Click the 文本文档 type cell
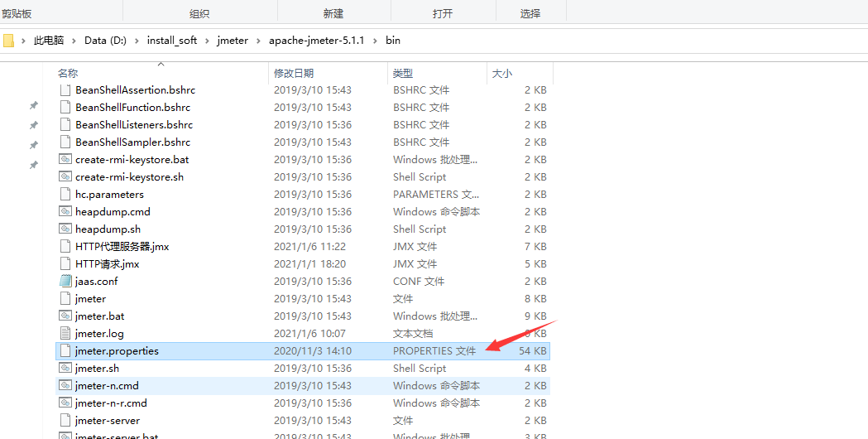 coord(413,334)
